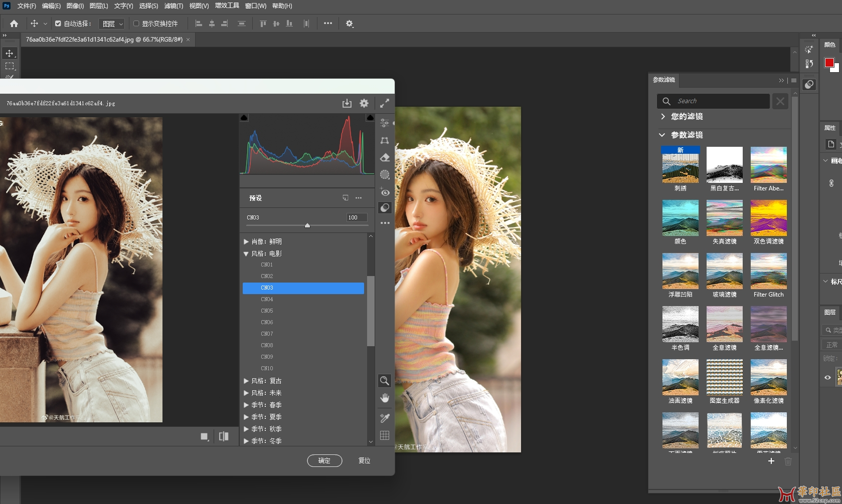Toggle shadow clipping warning in histogram
This screenshot has height=504, width=842.
tap(244, 118)
